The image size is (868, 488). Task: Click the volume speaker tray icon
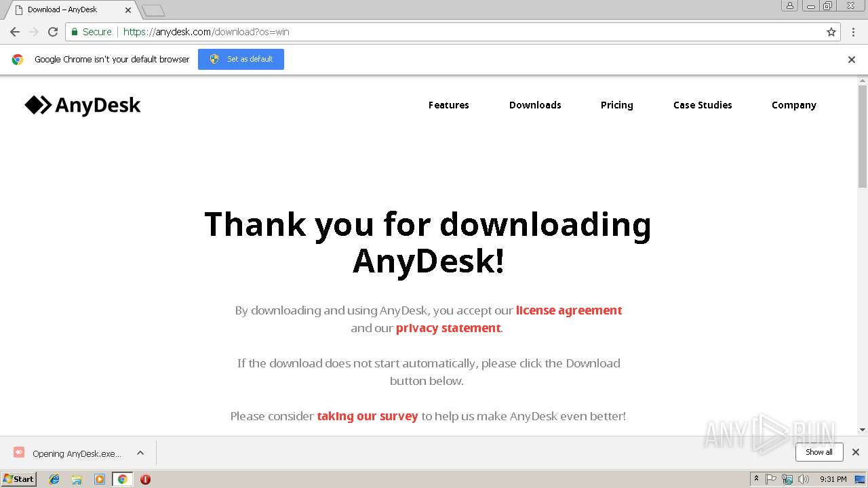pos(804,479)
